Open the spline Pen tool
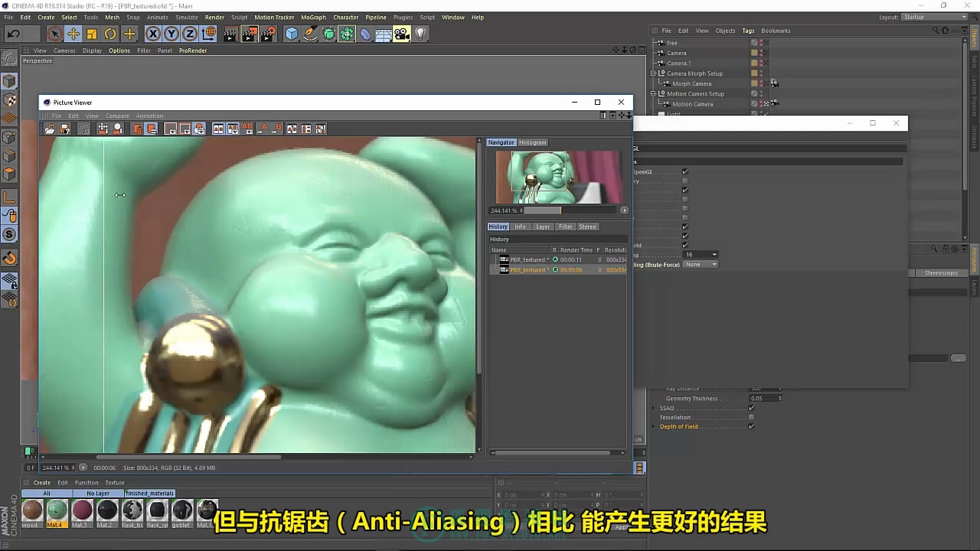 (310, 34)
